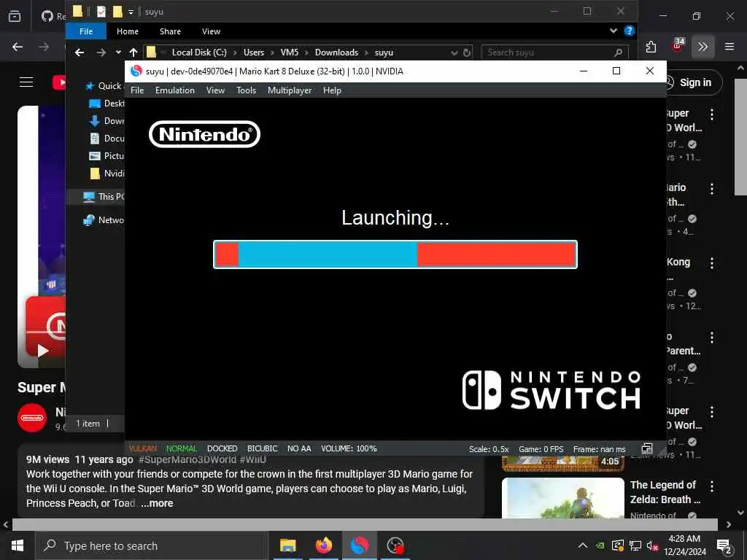Open Explorer recent locations dropdown
The height and width of the screenshot is (560, 747).
pos(118,52)
